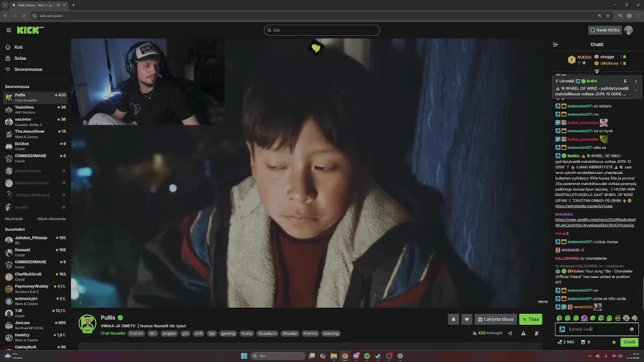644x362 pixels.
Task: Click the channel points 2 980 icon
Action: 560,342
